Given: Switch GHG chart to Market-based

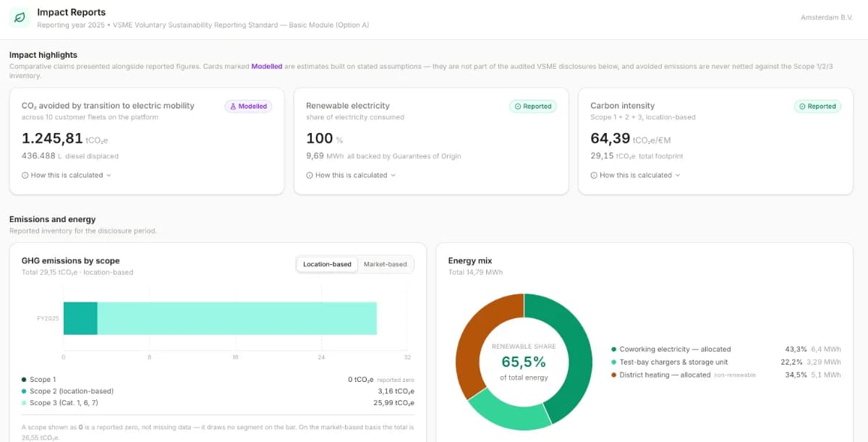Looking at the screenshot, I should click(385, 264).
